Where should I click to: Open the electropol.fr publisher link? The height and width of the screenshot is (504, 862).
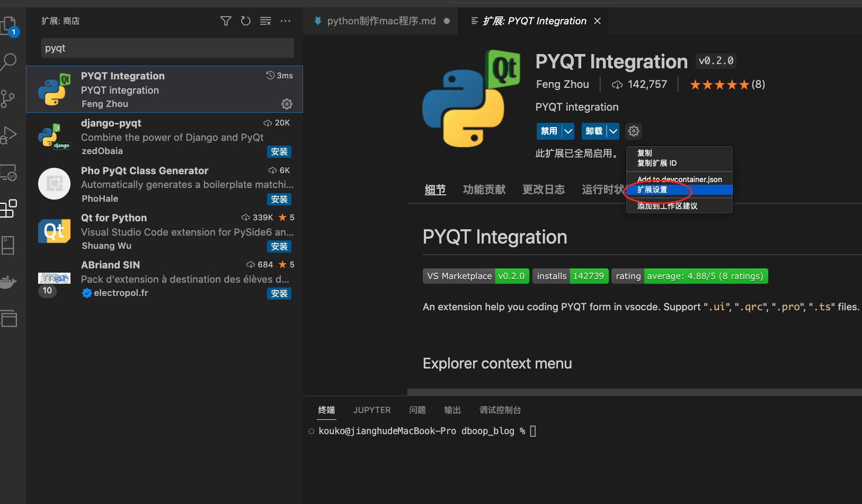[x=121, y=293]
